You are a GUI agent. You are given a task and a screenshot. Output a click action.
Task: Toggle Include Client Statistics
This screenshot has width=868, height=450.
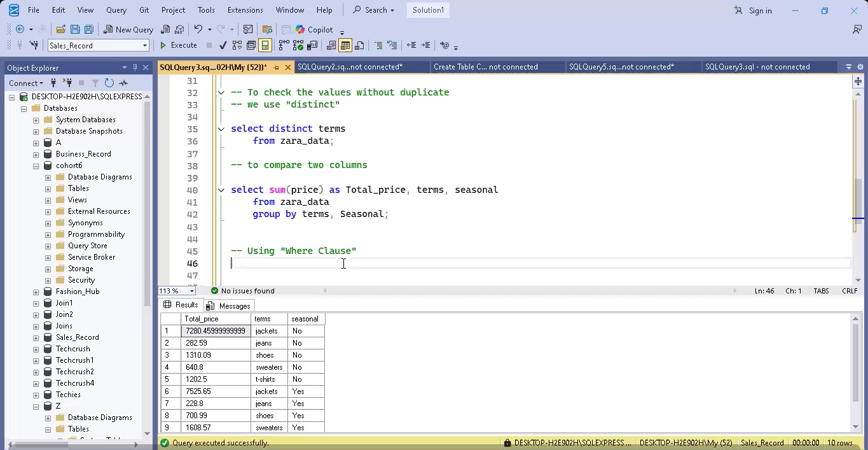coord(312,45)
